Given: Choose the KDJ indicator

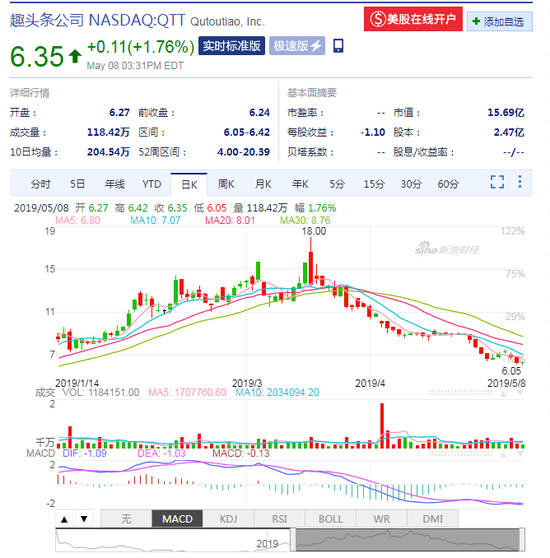Looking at the screenshot, I should [x=228, y=519].
